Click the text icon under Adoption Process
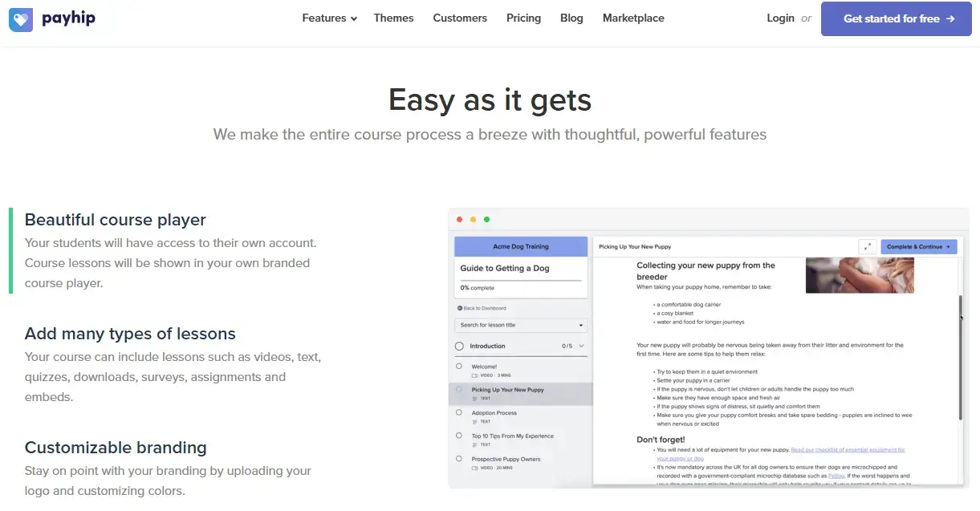The height and width of the screenshot is (511, 980). 474,420
